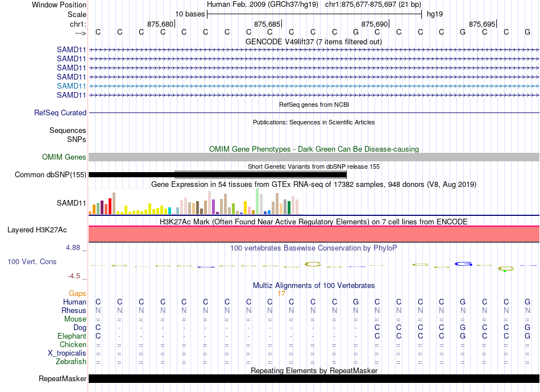Click the RefSeq Curated track label
The width and height of the screenshot is (540, 392).
[x=60, y=113]
